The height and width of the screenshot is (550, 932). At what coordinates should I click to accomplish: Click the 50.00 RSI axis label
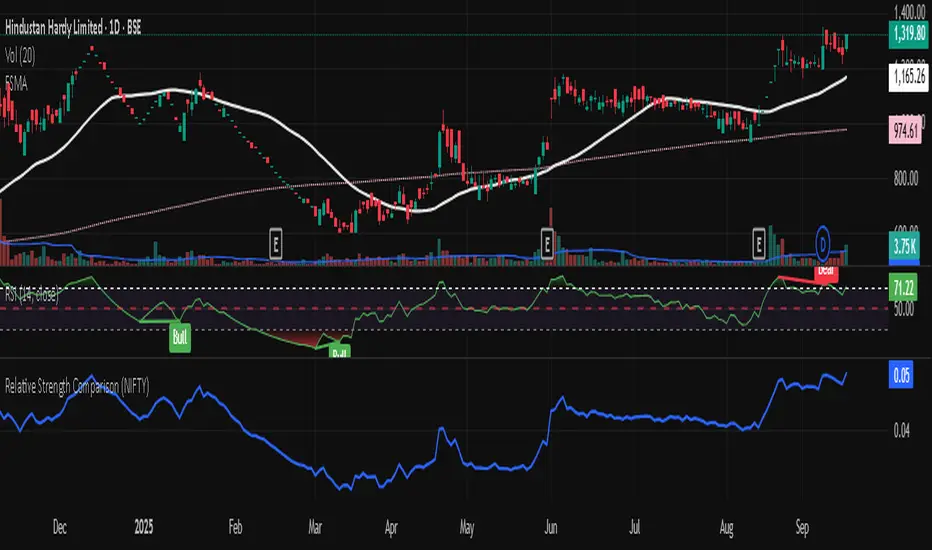click(x=903, y=309)
